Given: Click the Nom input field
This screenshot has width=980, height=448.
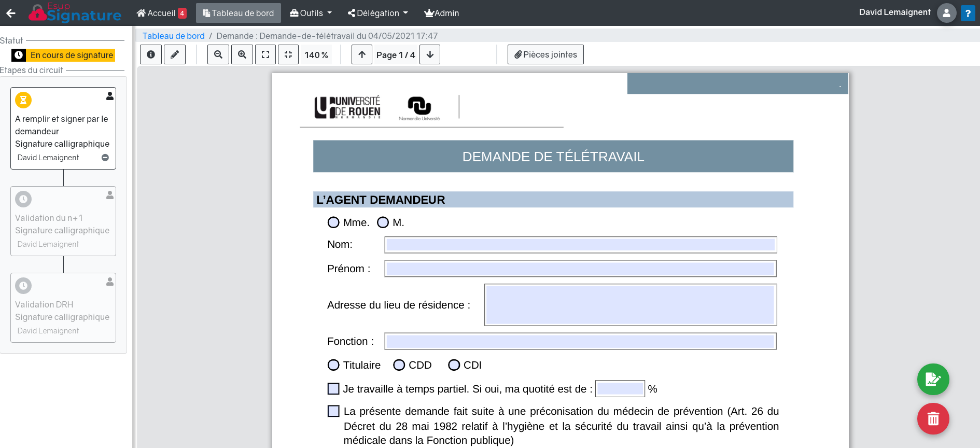Looking at the screenshot, I should click(x=580, y=245).
